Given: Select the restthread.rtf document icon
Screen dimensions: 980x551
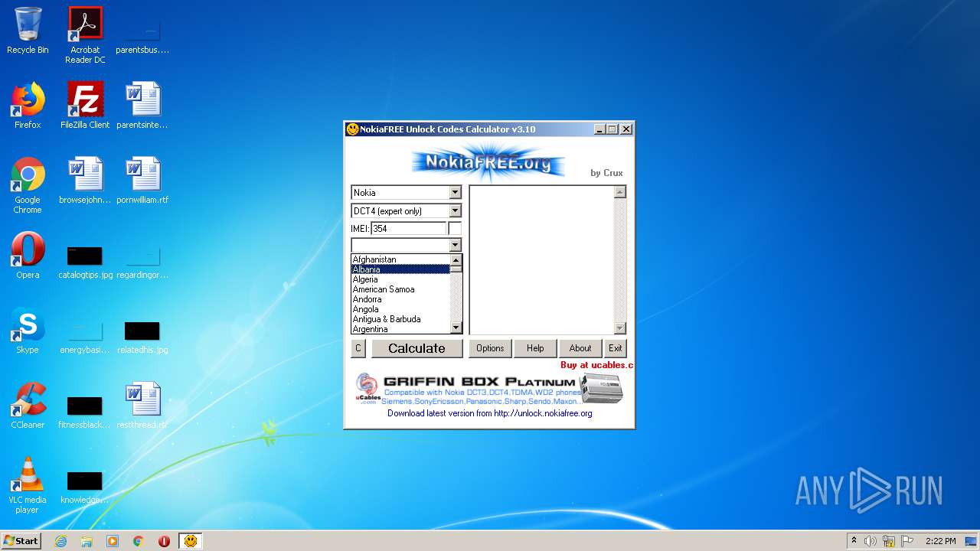Looking at the screenshot, I should pos(142,406).
